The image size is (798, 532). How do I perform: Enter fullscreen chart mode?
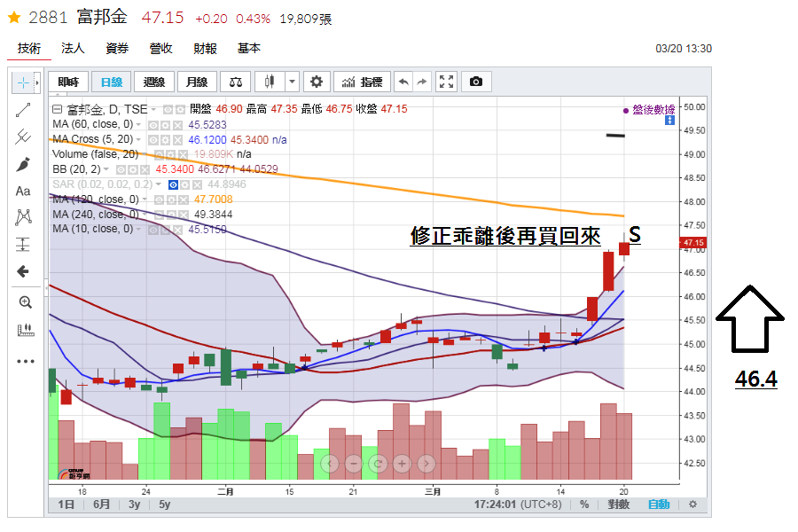[446, 82]
